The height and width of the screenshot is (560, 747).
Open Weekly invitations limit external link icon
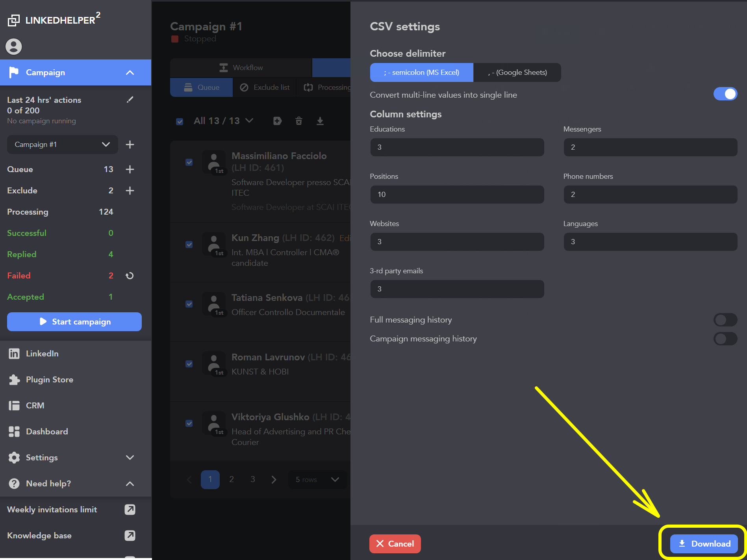[x=130, y=510]
